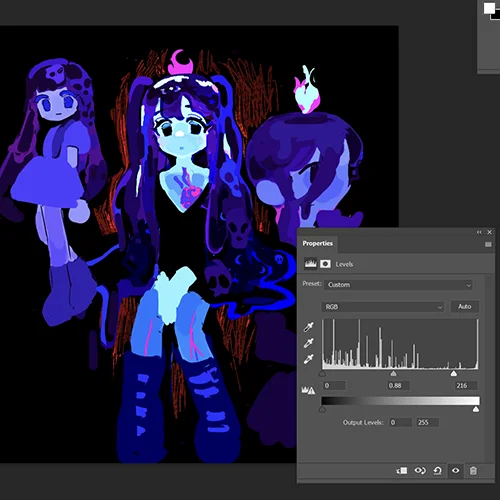Click the foreground color swatch

pos(489,8)
